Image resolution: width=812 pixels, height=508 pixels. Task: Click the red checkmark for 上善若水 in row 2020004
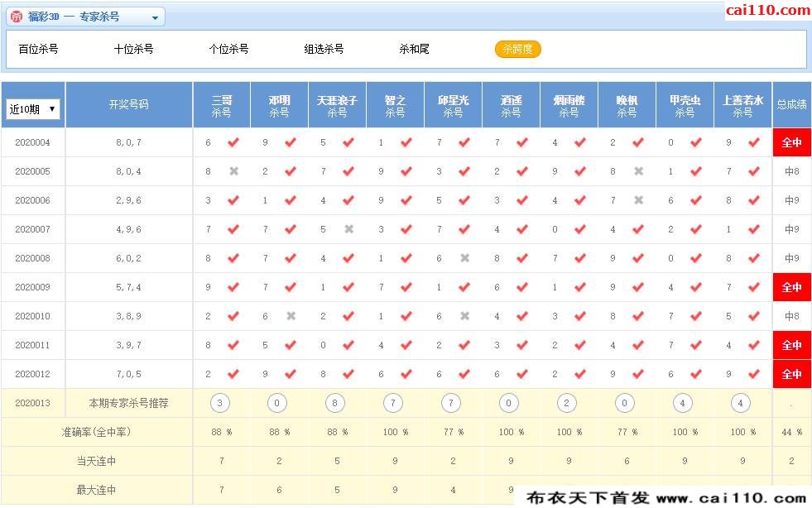tap(754, 141)
